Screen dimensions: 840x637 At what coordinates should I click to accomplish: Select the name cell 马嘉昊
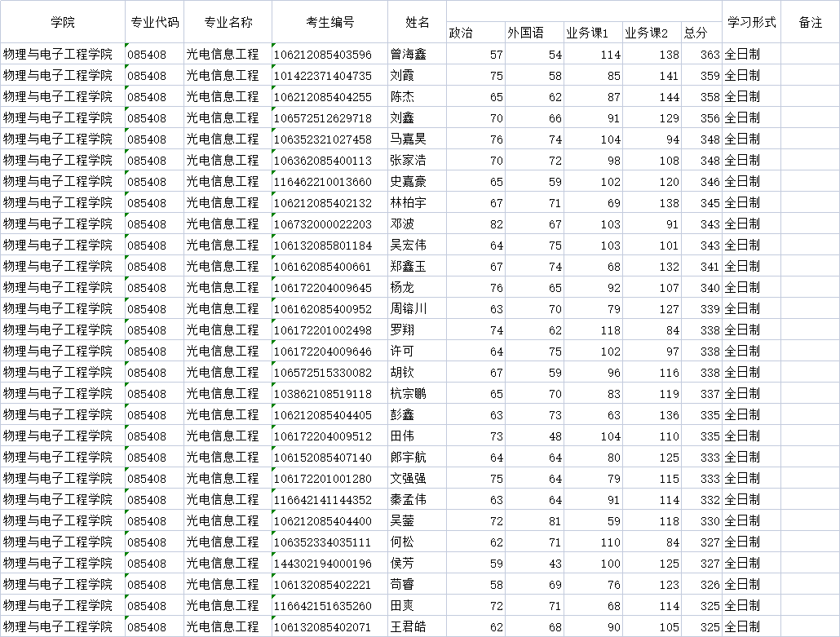coord(417,139)
